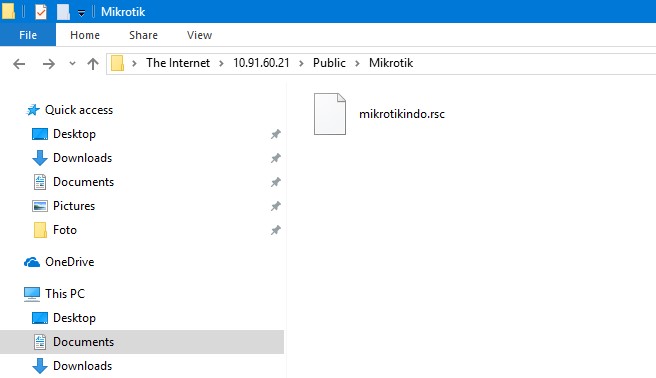Go up one folder level
Screen dimensions: 656x378
93,64
